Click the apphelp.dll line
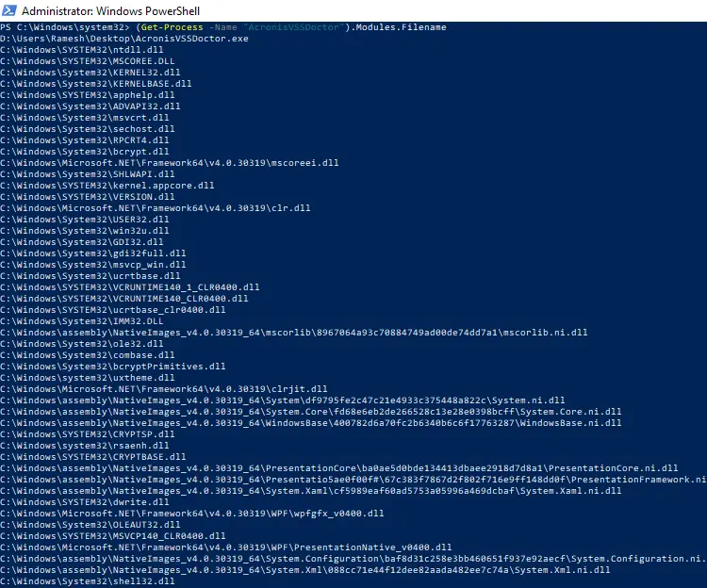Viewport: 707px width, 588px height. (88, 95)
